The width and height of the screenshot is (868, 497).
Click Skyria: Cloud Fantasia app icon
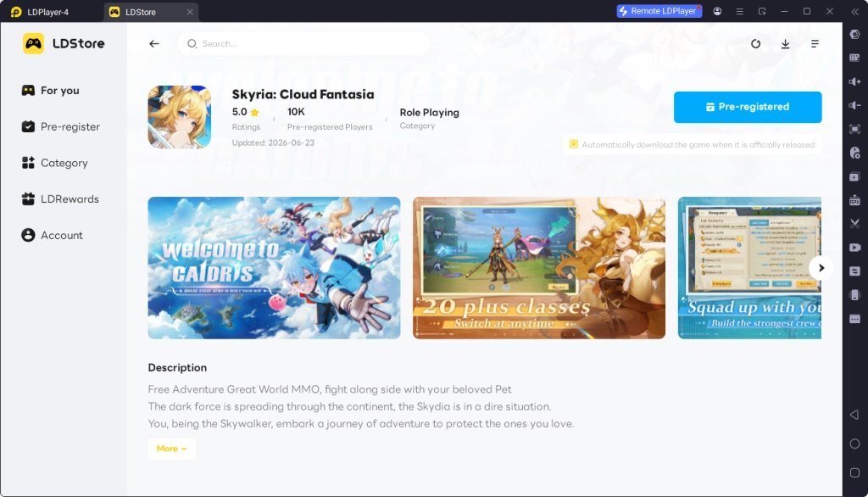pos(180,117)
